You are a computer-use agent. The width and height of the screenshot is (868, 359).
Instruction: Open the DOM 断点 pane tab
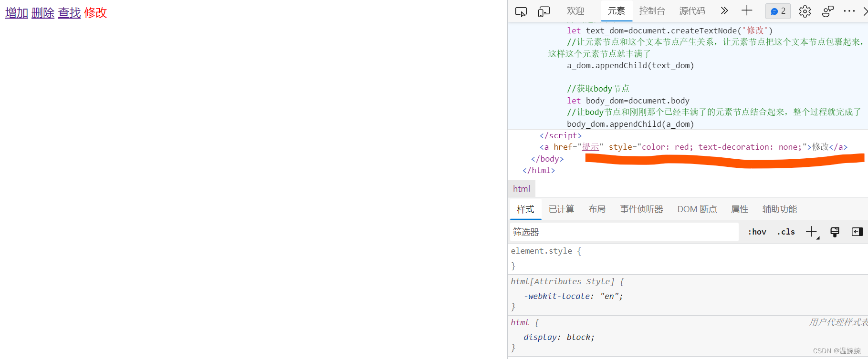(697, 209)
